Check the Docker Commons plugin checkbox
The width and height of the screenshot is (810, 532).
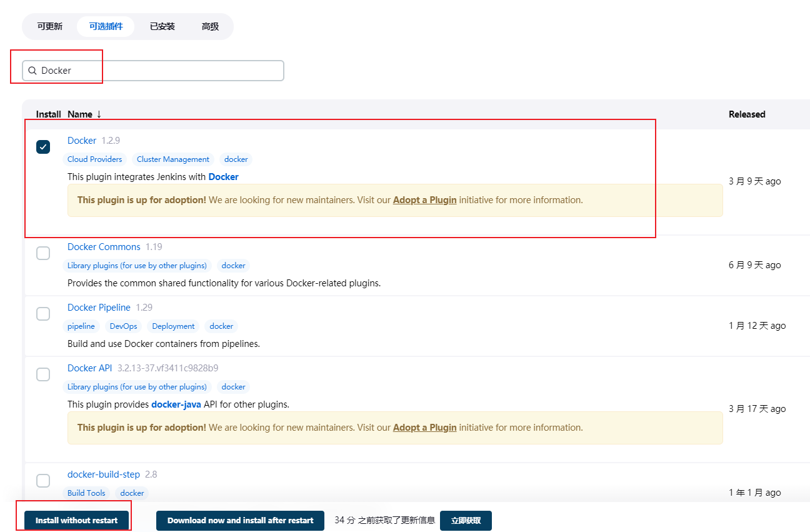coord(43,253)
